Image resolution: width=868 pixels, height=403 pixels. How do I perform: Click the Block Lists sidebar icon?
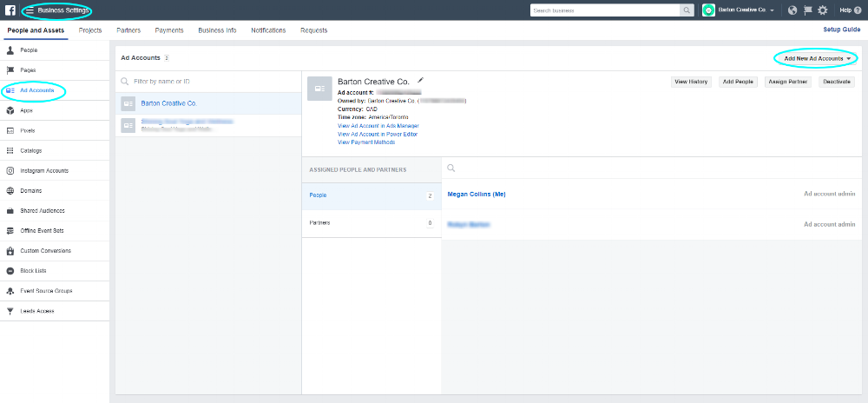click(x=10, y=271)
